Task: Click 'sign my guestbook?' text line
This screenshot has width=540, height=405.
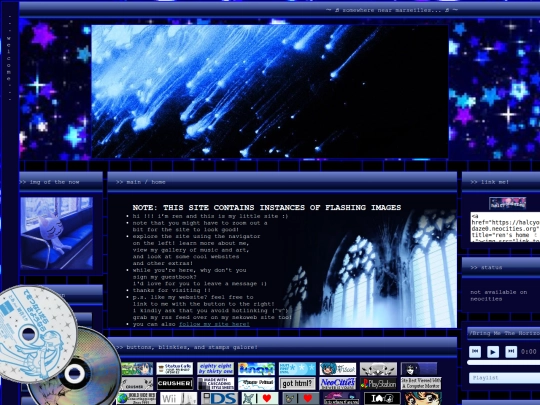Action: click(165, 277)
